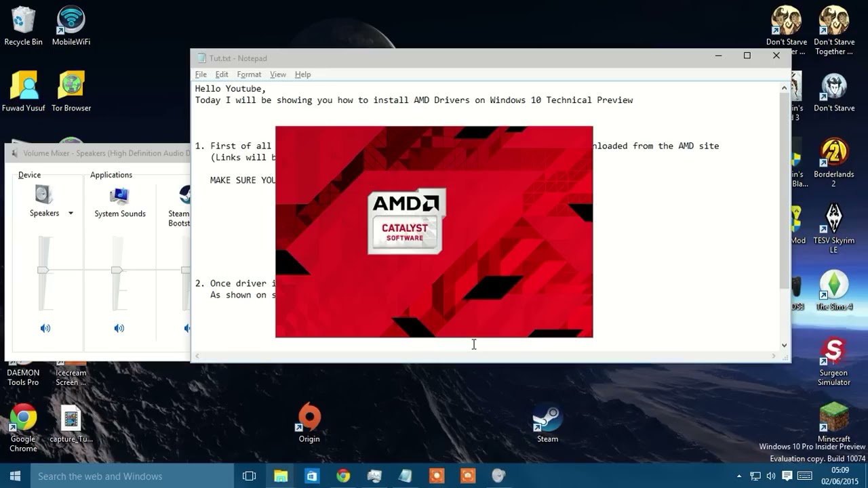Screen dimensions: 868x488
Task: Open Don't Starve Together desktop shortcut
Action: click(x=834, y=30)
